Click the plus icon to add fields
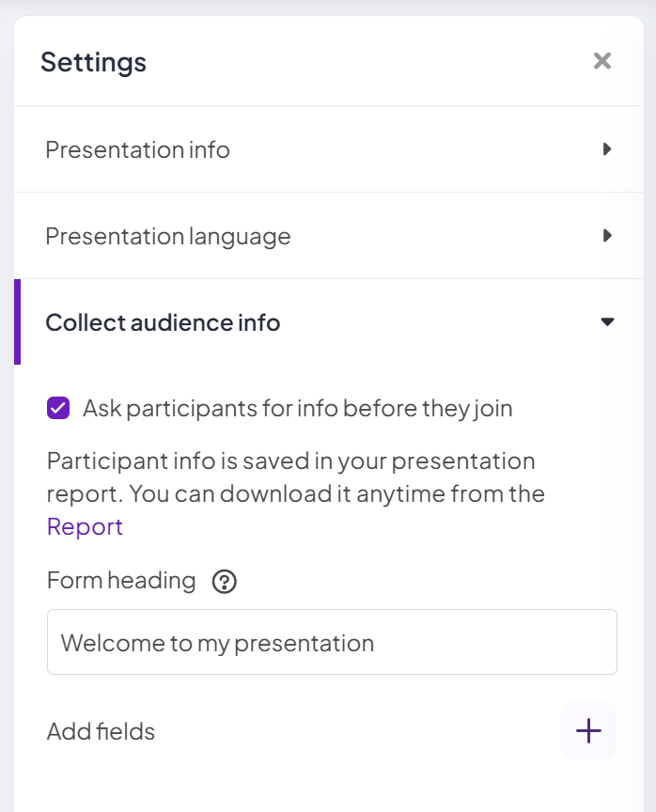Image resolution: width=656 pixels, height=812 pixels. pos(588,730)
